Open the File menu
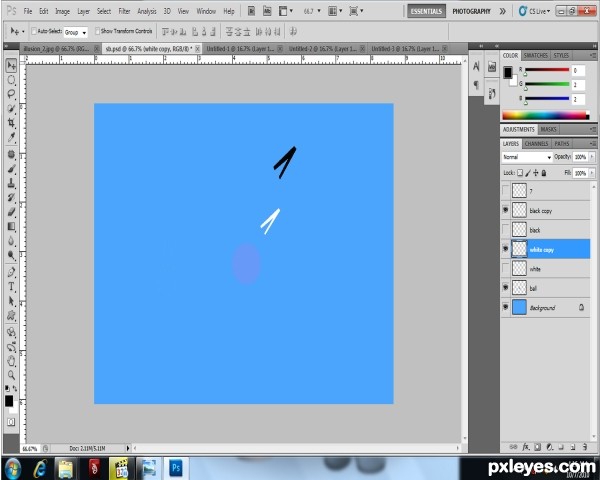 pos(28,11)
